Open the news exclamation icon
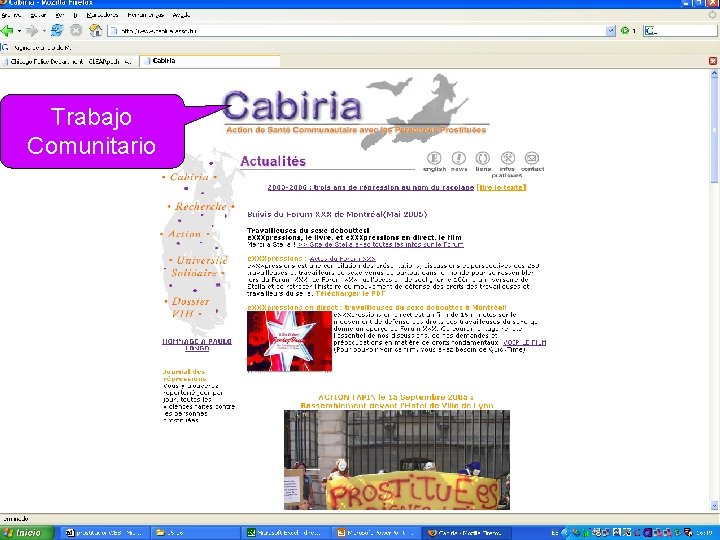Viewport: 720px width, 540px height. point(458,158)
